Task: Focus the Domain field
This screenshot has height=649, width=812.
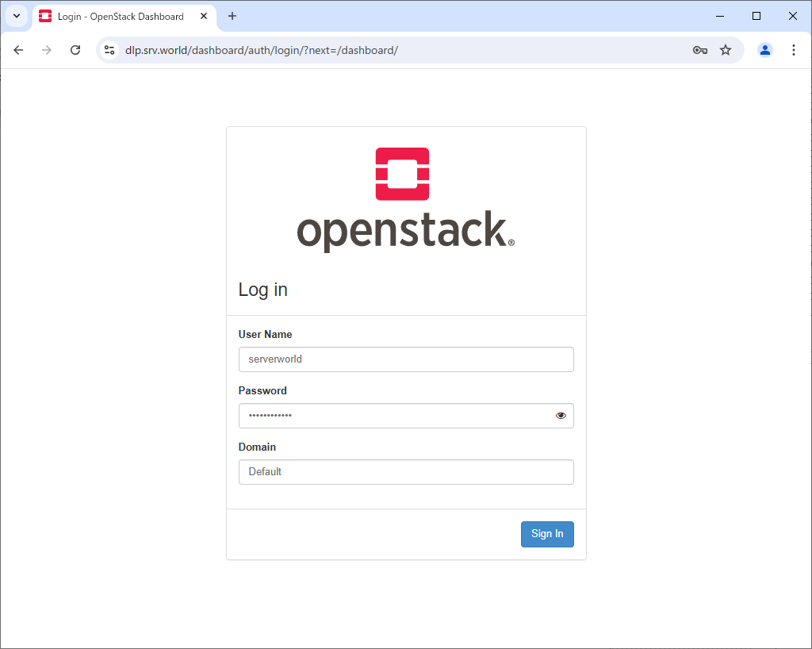Action: pos(406,472)
